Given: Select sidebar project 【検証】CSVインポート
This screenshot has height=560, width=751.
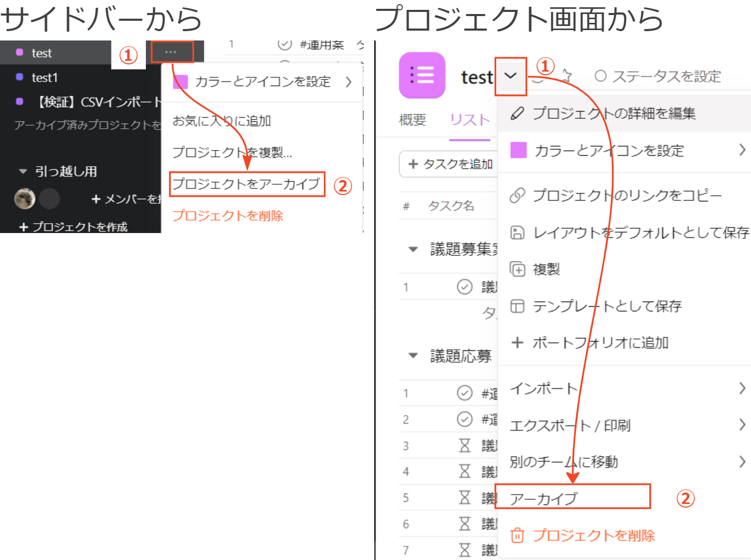Looking at the screenshot, I should coord(98,102).
